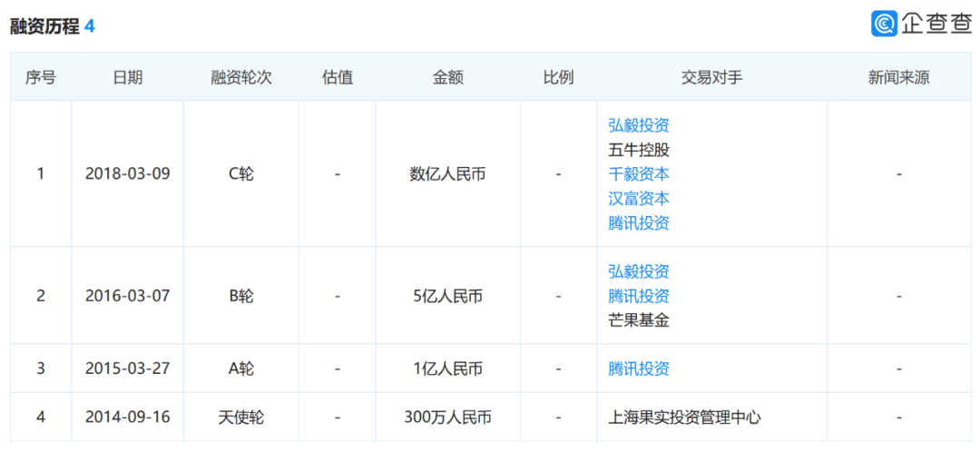This screenshot has height=452, width=980.
Task: Click 五牛控股 investor name
Action: [x=638, y=150]
